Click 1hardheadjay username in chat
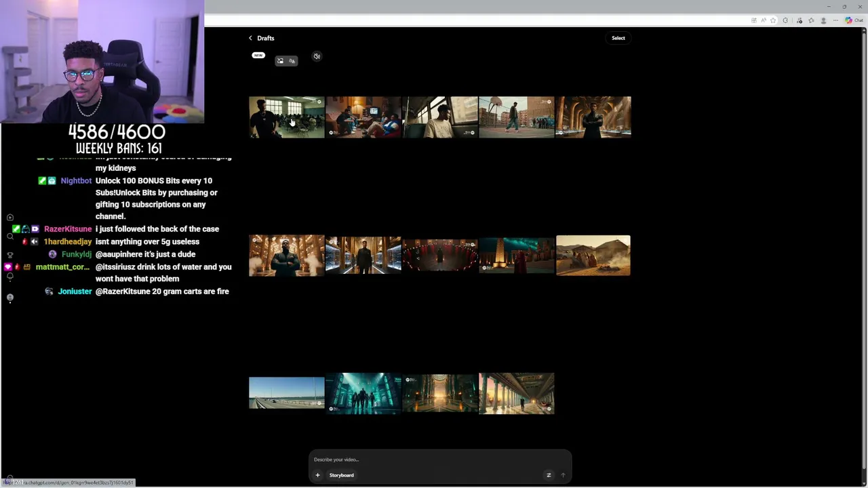 [68, 242]
